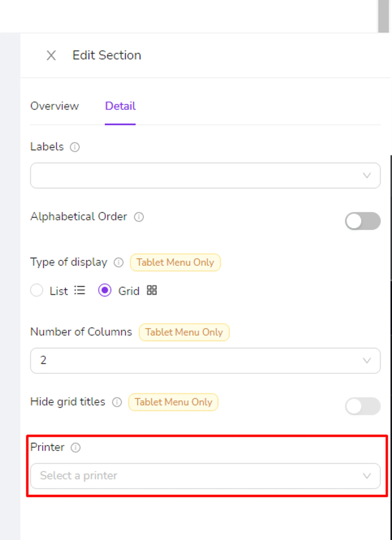Image resolution: width=392 pixels, height=540 pixels.
Task: Close the Edit Section panel
Action: [51, 56]
